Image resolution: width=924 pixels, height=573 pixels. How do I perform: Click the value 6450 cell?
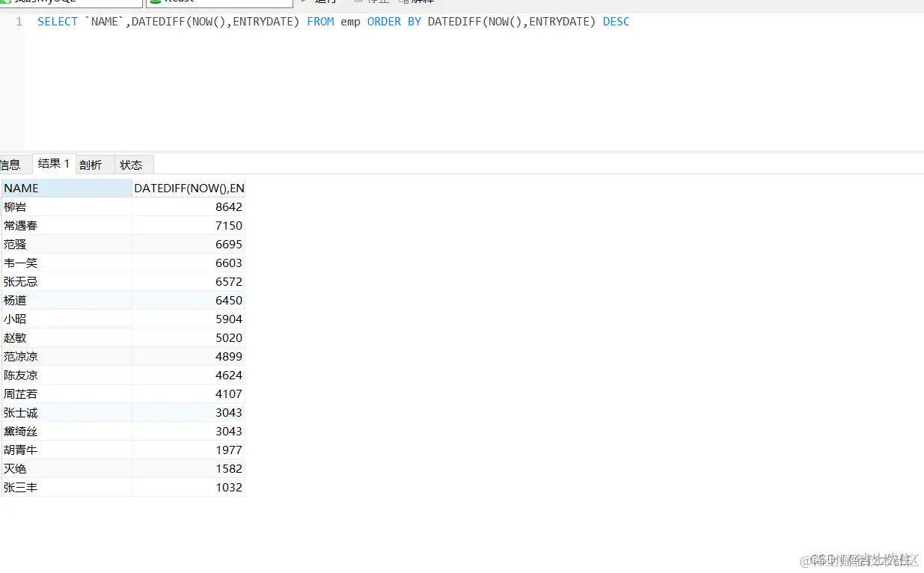pyautogui.click(x=189, y=301)
